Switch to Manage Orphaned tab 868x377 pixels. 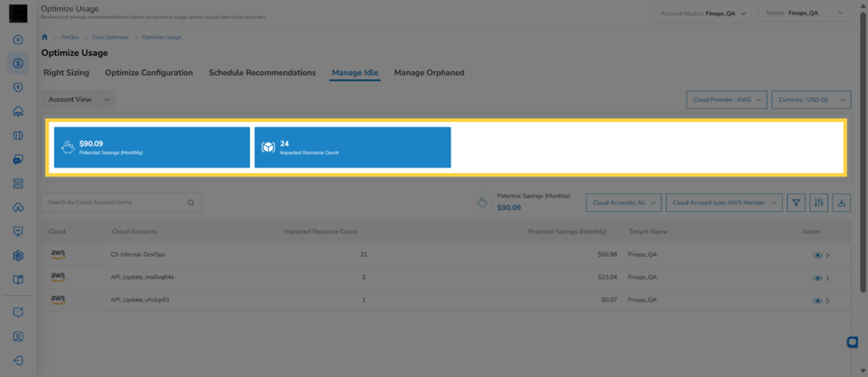[429, 72]
